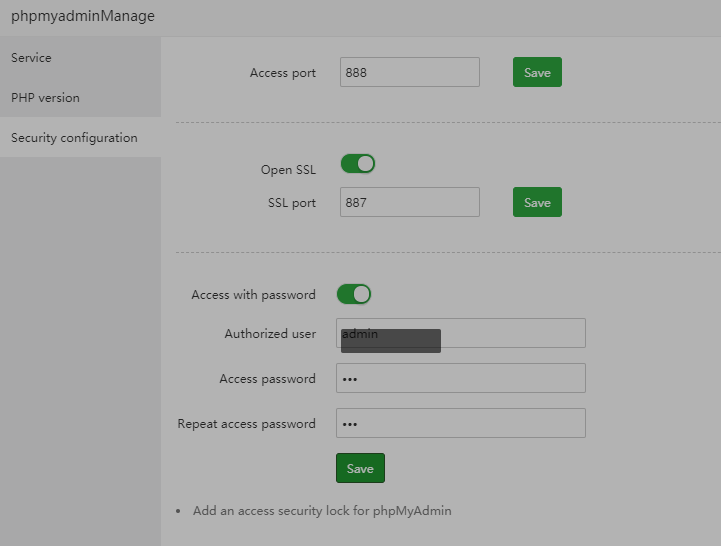Image resolution: width=721 pixels, height=546 pixels.
Task: Click the Access password field
Action: [460, 378]
